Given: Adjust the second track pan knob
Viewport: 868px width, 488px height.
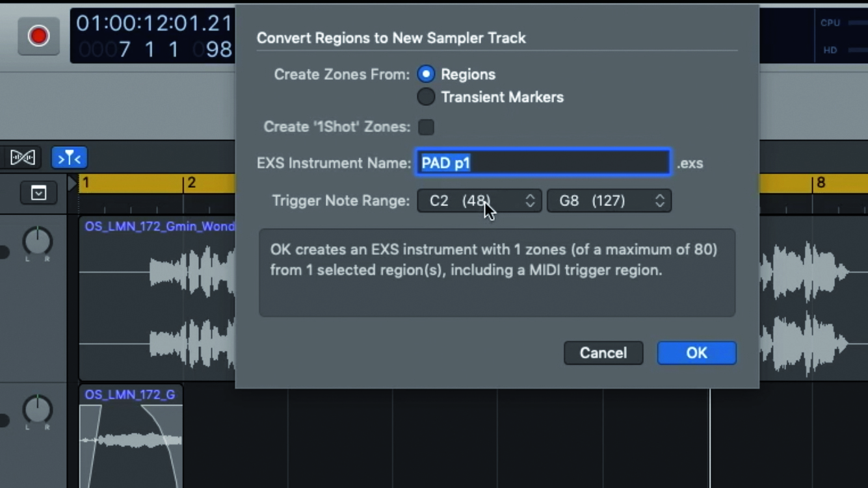Looking at the screenshot, I should [x=37, y=410].
